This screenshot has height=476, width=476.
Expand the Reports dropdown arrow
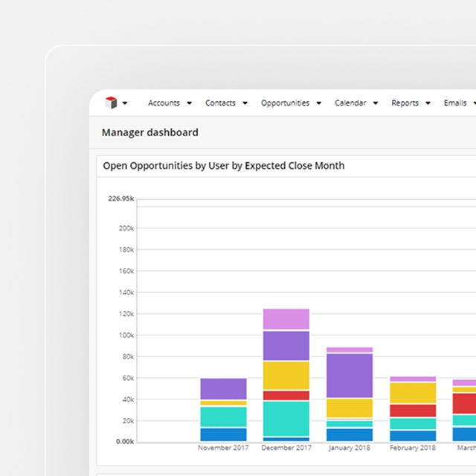click(428, 103)
